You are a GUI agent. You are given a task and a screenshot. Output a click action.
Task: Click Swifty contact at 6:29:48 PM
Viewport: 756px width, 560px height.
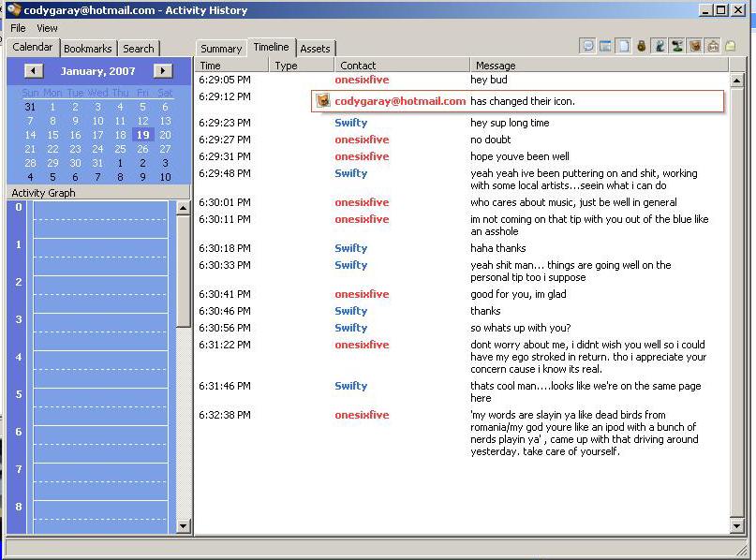(351, 173)
